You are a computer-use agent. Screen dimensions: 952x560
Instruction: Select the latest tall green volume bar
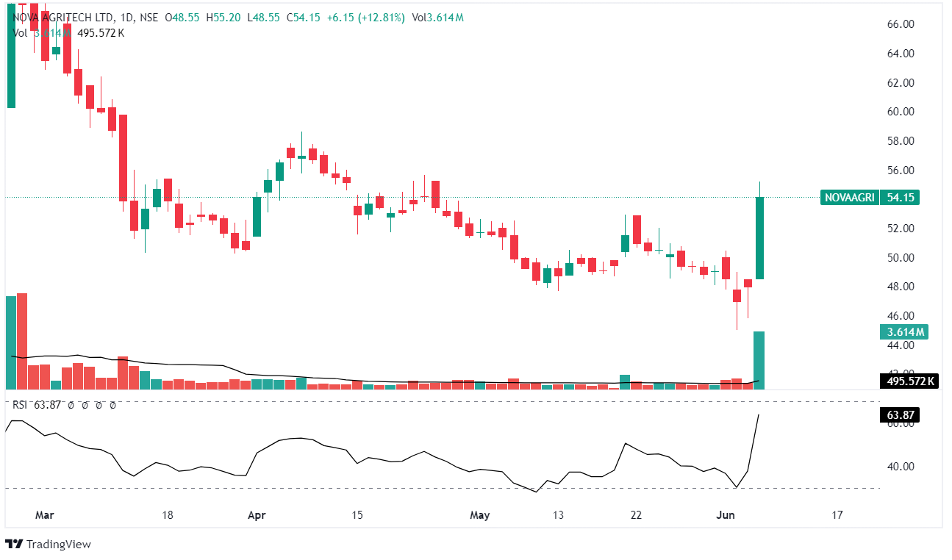pos(759,360)
